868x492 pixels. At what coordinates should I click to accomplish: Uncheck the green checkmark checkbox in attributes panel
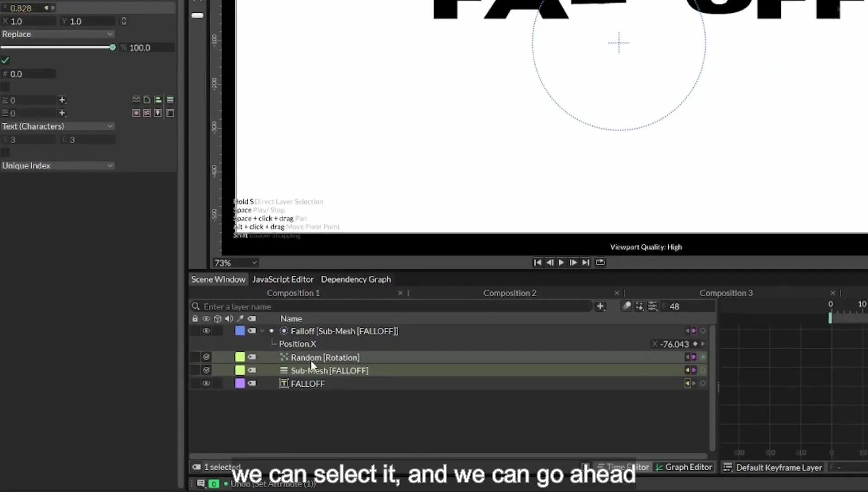5,61
